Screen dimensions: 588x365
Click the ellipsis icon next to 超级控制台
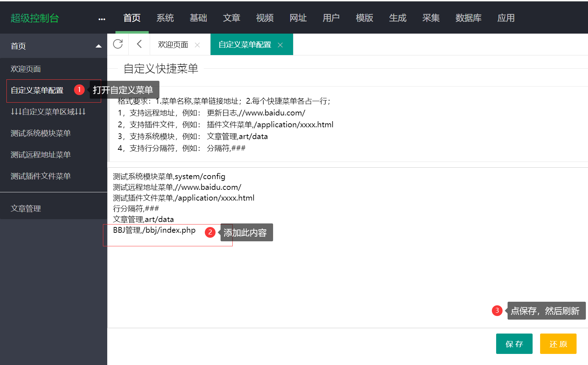[102, 18]
